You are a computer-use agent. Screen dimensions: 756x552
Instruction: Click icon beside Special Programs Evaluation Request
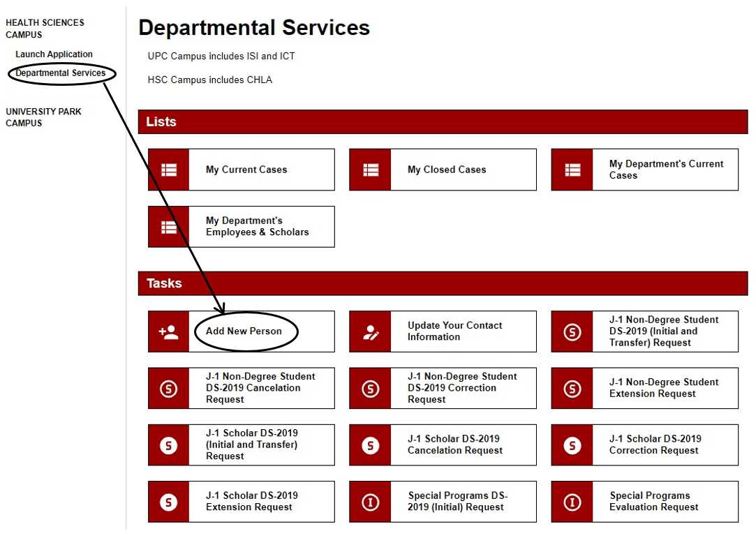(572, 502)
